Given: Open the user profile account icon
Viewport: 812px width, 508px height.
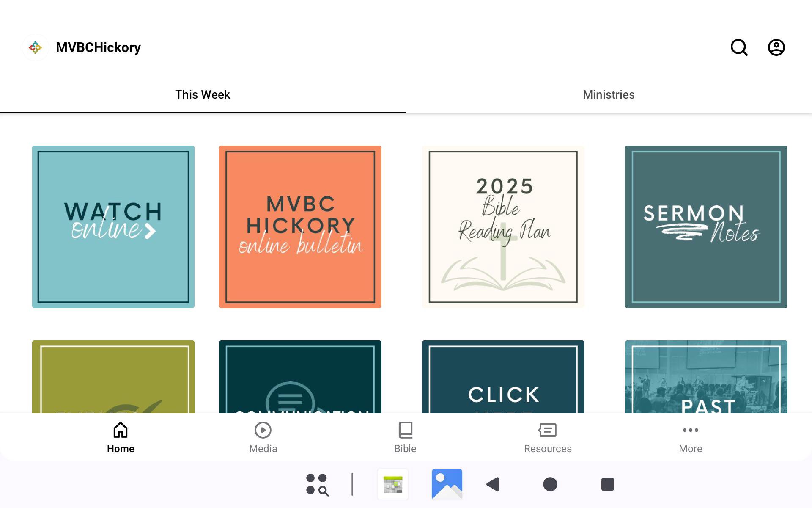Looking at the screenshot, I should (776, 47).
